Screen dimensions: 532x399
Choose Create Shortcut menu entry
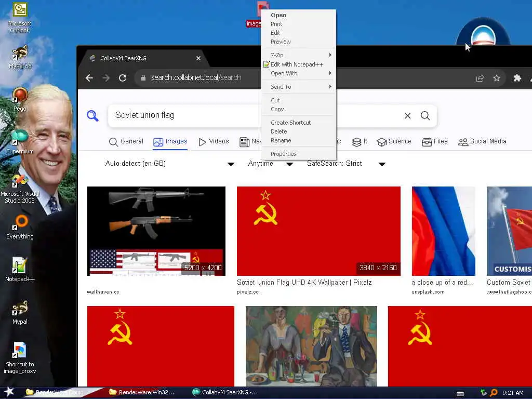coord(299,123)
